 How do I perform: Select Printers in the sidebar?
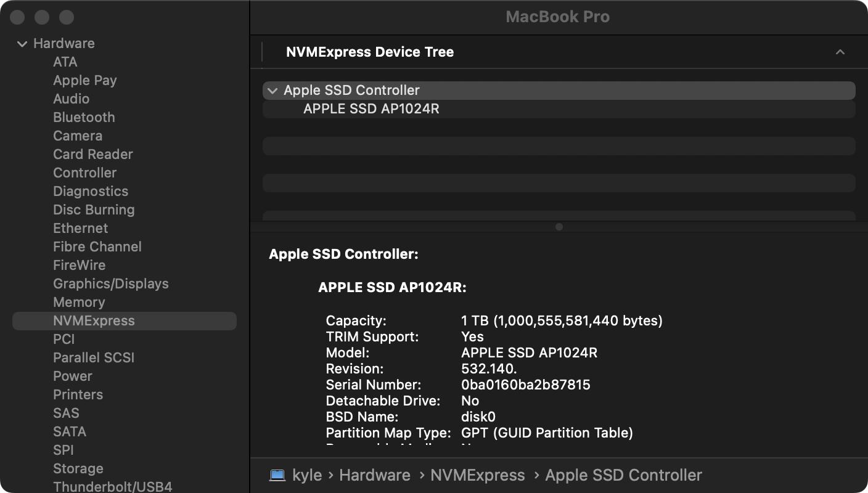78,394
